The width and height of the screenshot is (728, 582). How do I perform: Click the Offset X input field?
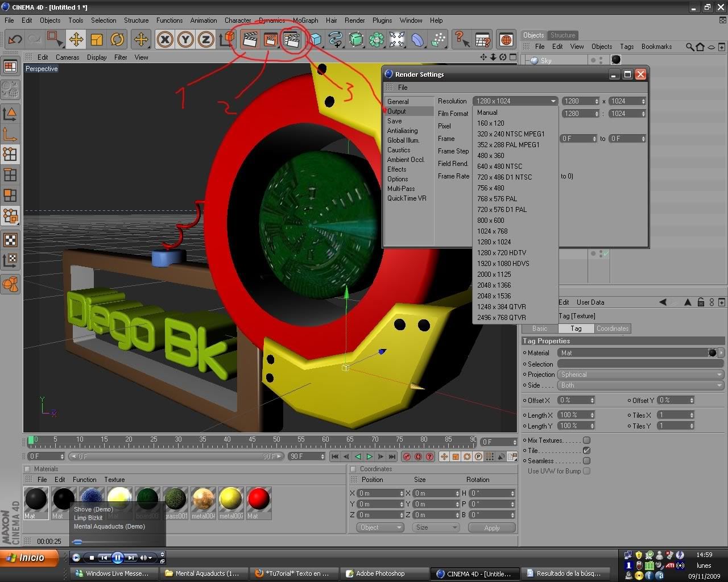click(576, 400)
